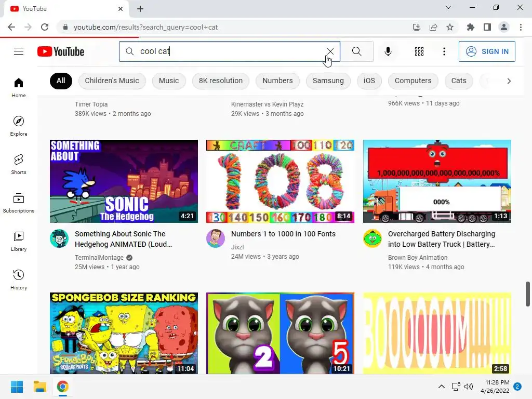
Task: Select the Computers filter chip
Action: pos(413,81)
